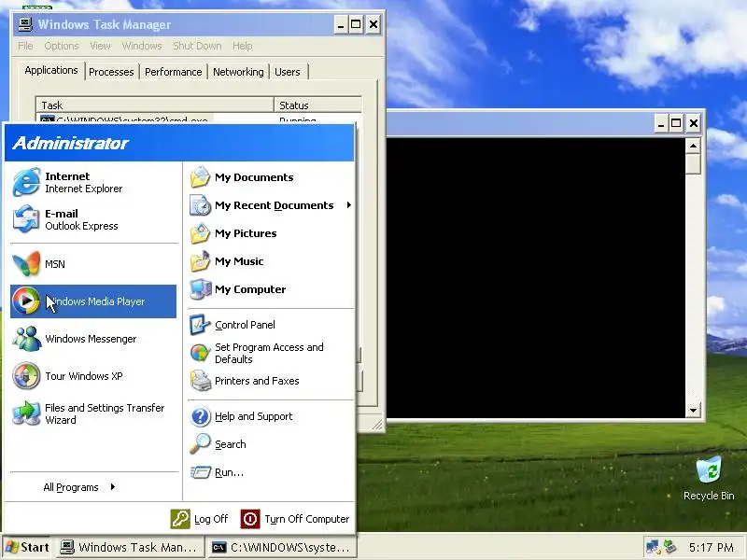Open Set Program Access and Defaults
Image resolution: width=747 pixels, height=560 pixels.
point(271,353)
